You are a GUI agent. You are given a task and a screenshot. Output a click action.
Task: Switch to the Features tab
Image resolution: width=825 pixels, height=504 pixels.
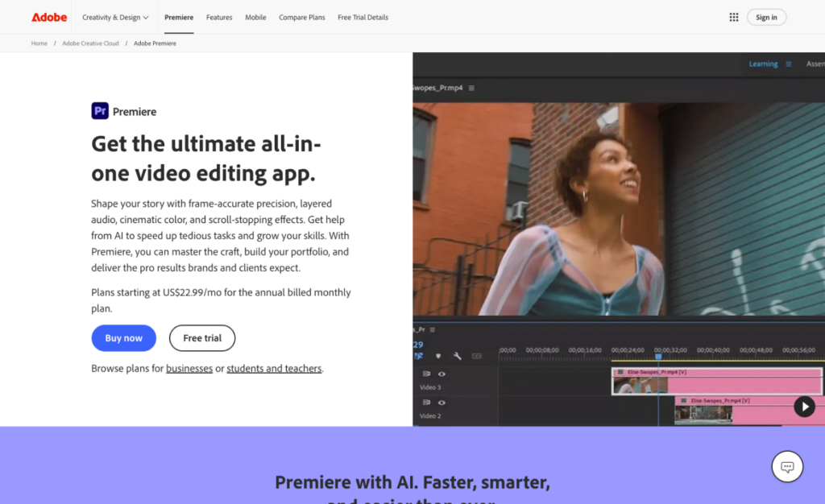(x=219, y=17)
